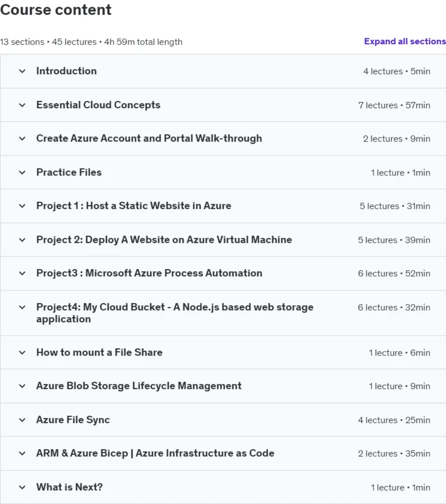Expand the What is Next? chevron
The image size is (446, 504).
coord(22,487)
